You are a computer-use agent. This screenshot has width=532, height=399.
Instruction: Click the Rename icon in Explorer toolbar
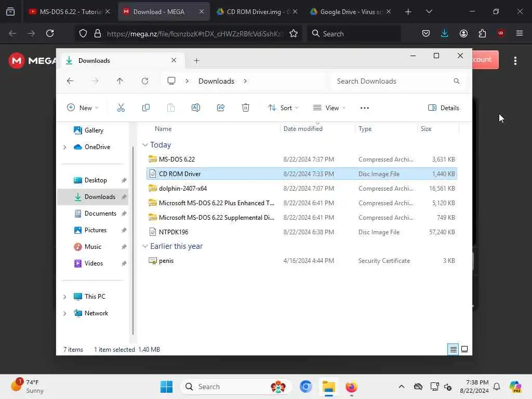tap(196, 108)
